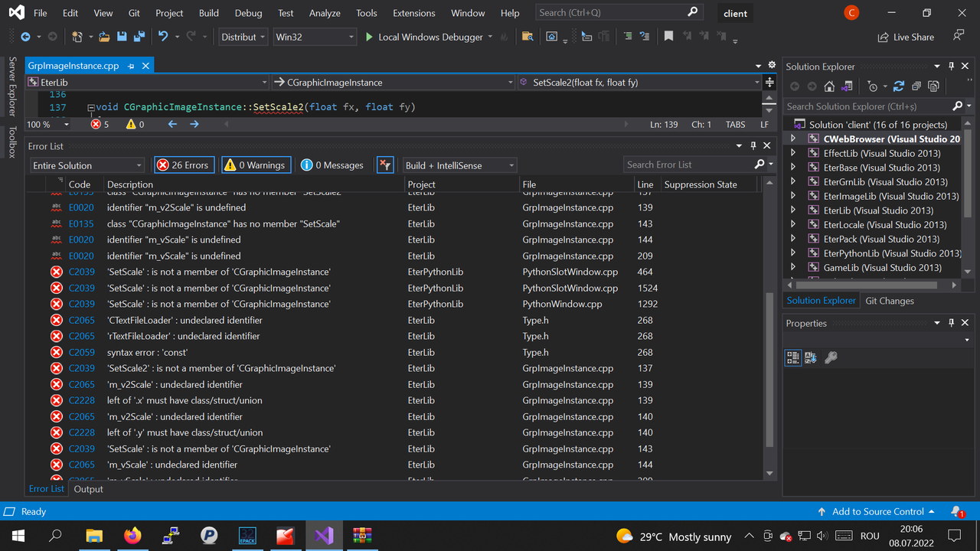The image size is (980, 551).
Task: Click the Save All icon
Action: pos(139,37)
